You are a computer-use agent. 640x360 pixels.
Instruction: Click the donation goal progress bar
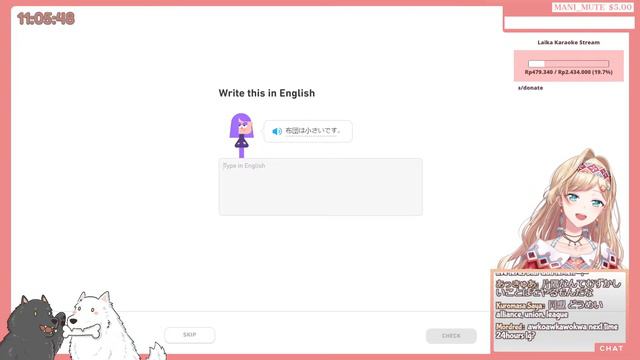(568, 64)
